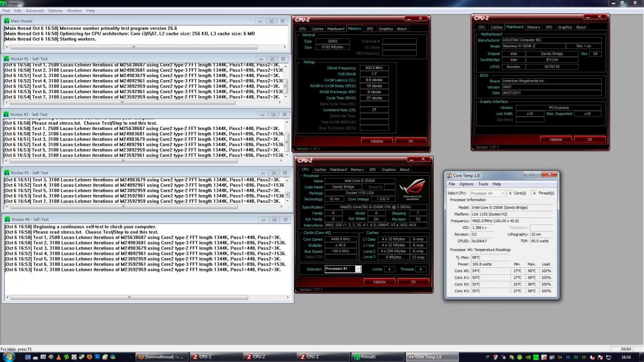644x362 pixels.
Task: Click Command Rate value 2T
Action: (x=374, y=110)
